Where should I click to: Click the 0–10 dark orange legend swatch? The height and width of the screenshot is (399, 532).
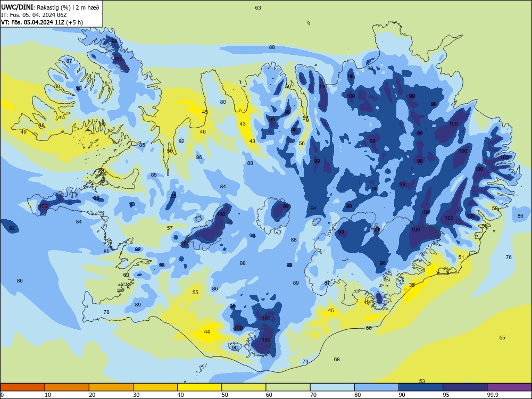coord(22,387)
